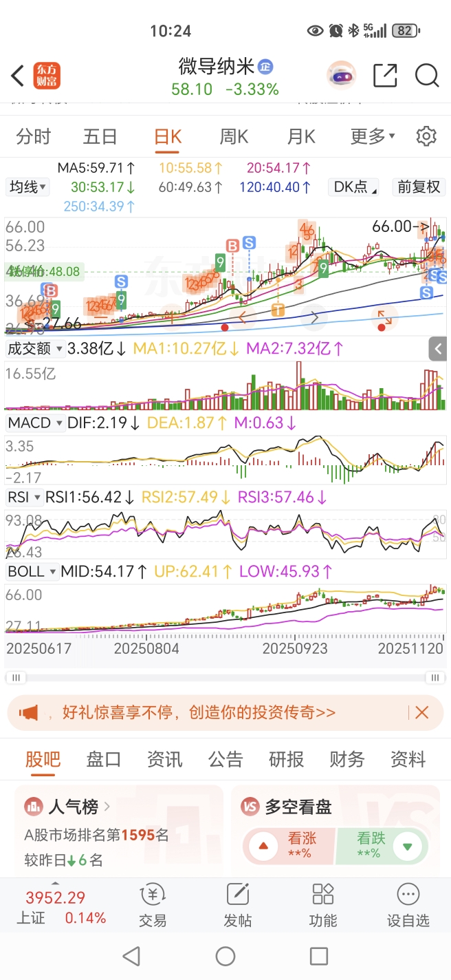451x980 pixels.
Task: Expand the 更多 period options
Action: [x=373, y=136]
